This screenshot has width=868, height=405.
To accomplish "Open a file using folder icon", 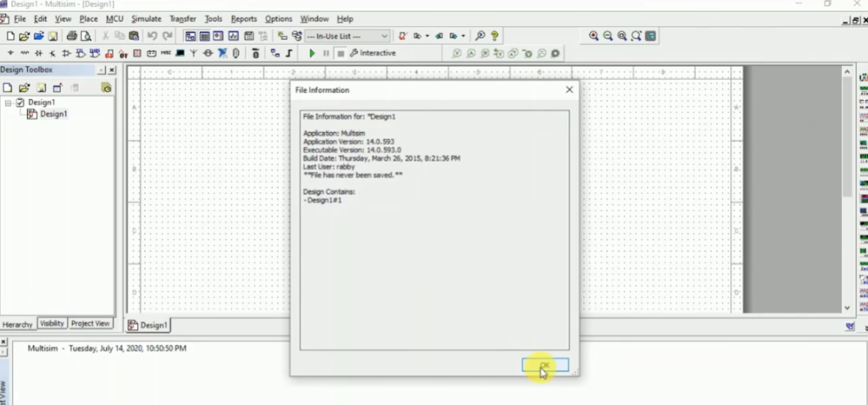I will [x=25, y=36].
